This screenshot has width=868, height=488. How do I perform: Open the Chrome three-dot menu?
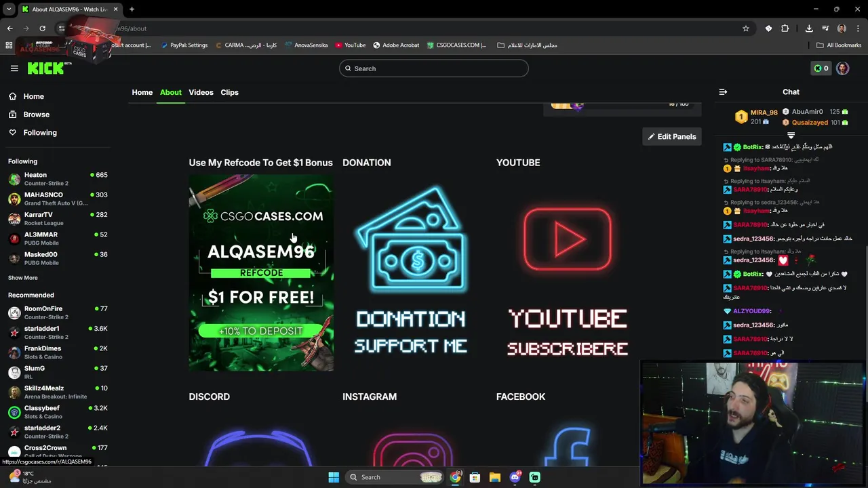pos(857,28)
